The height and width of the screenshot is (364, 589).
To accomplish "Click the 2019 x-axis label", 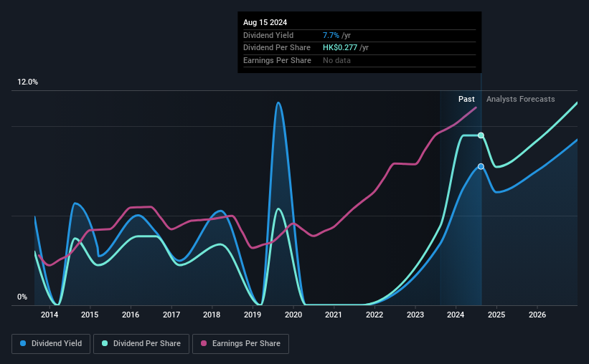I will coord(253,315).
